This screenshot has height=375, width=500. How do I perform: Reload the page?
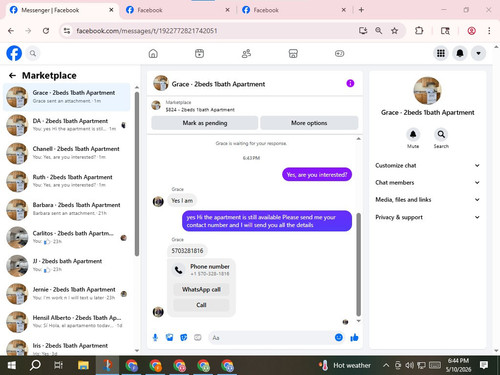point(46,31)
